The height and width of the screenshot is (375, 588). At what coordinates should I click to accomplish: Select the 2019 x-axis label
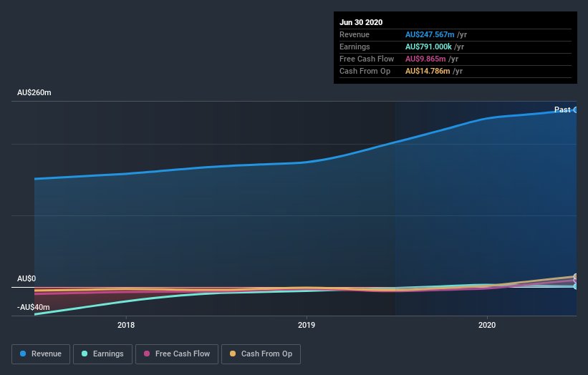(307, 325)
